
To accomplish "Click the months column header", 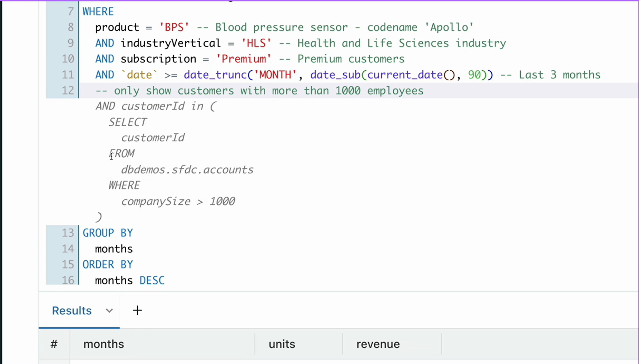I will pos(104,344).
